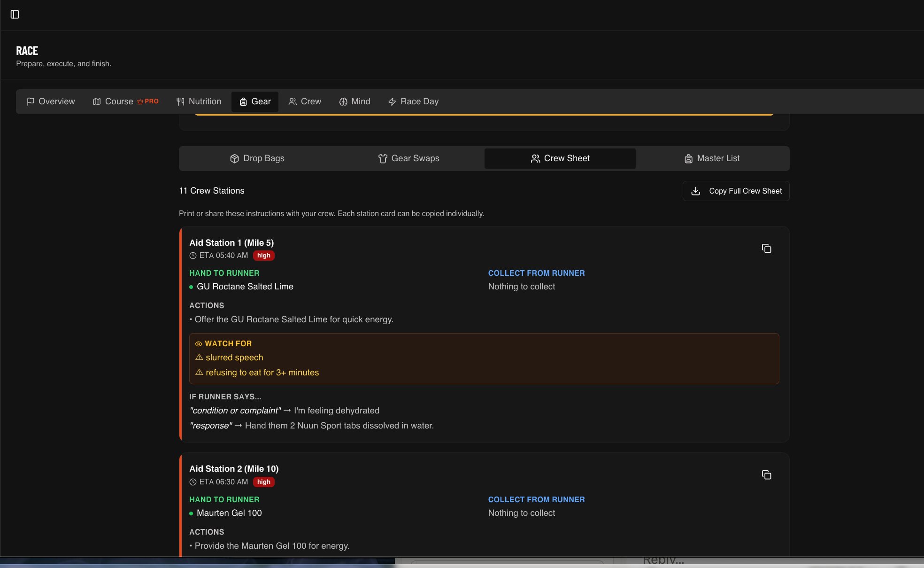The width and height of the screenshot is (924, 568).
Task: Open the Race Day tab
Action: 413,101
